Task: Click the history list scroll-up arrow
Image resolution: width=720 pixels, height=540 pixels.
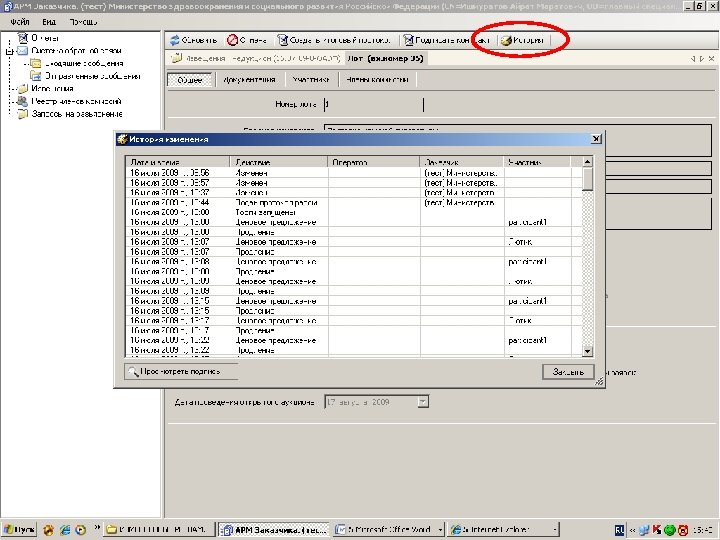Action: click(x=587, y=162)
